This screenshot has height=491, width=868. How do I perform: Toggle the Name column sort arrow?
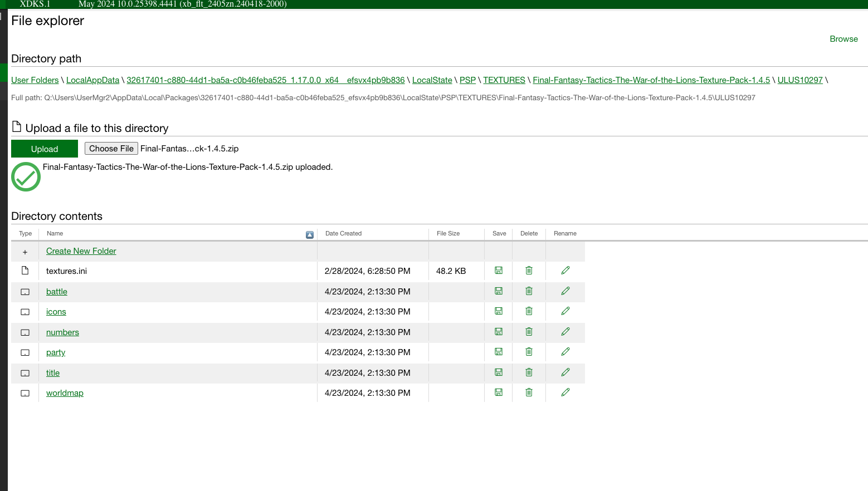(x=310, y=235)
